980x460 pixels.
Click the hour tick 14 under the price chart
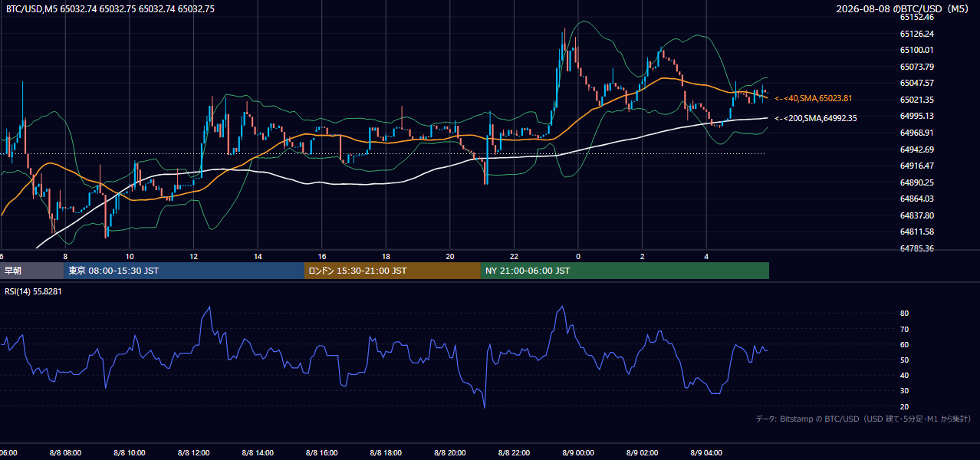pyautogui.click(x=258, y=256)
